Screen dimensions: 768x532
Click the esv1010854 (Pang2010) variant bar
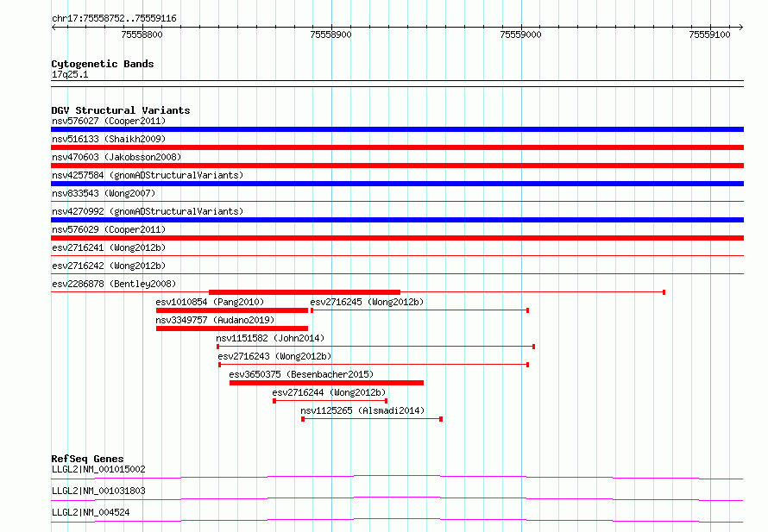click(231, 310)
